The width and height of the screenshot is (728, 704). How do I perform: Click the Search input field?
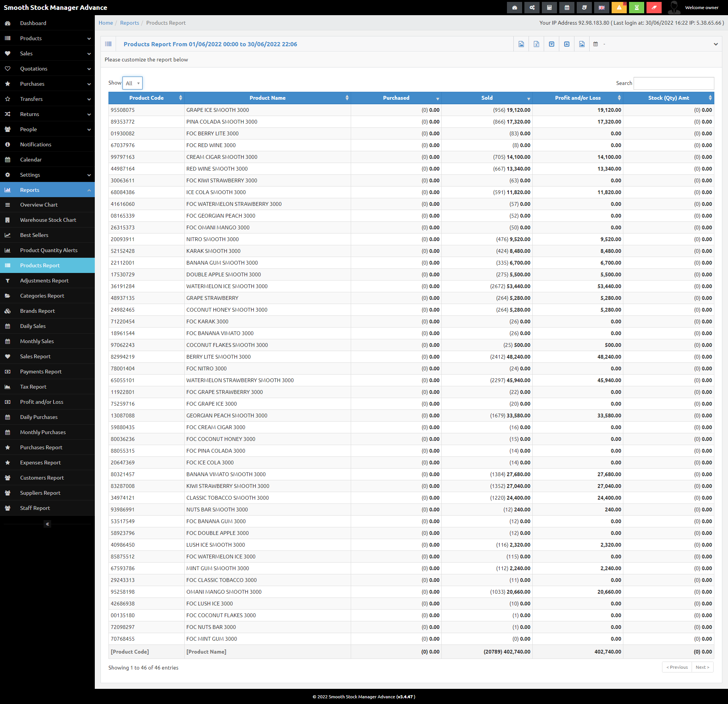pos(674,83)
